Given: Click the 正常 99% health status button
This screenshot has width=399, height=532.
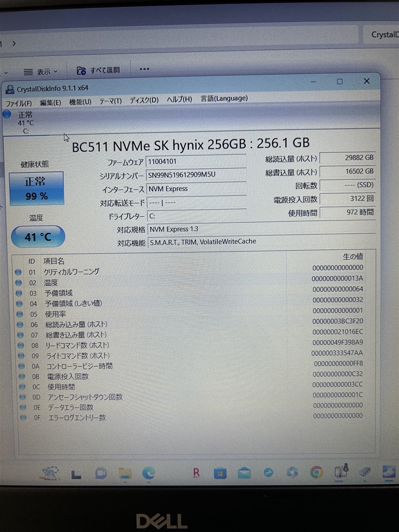Looking at the screenshot, I should point(36,189).
